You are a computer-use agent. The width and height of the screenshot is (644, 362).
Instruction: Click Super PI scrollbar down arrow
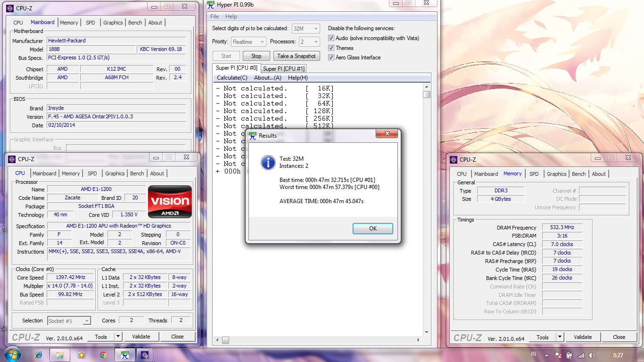tap(427, 333)
